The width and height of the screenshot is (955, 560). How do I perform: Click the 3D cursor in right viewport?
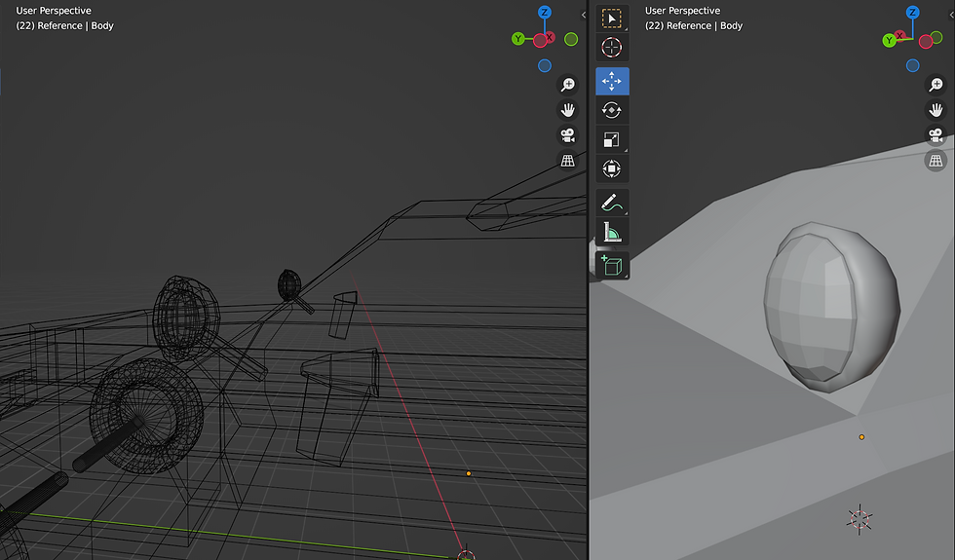tap(859, 519)
